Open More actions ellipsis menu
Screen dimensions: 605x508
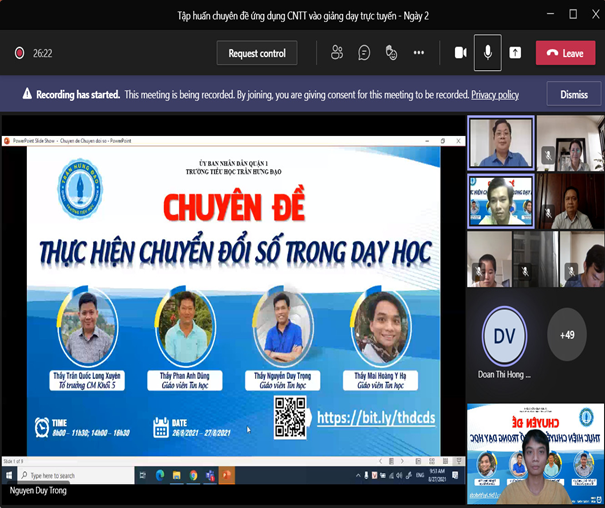(x=419, y=52)
